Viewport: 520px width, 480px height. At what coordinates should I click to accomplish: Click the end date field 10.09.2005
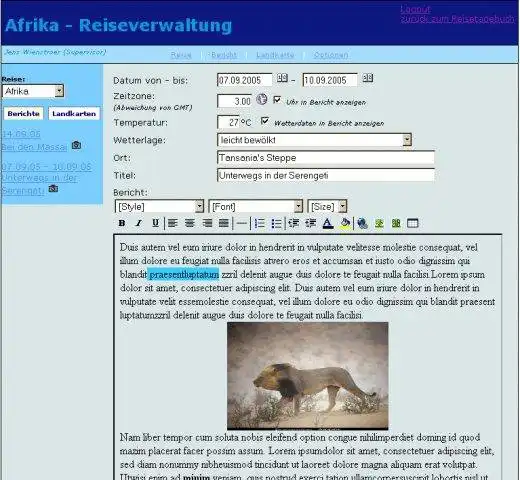[330, 80]
